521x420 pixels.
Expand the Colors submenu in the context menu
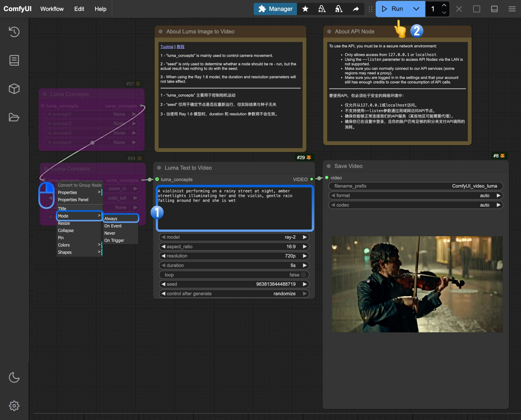point(64,245)
